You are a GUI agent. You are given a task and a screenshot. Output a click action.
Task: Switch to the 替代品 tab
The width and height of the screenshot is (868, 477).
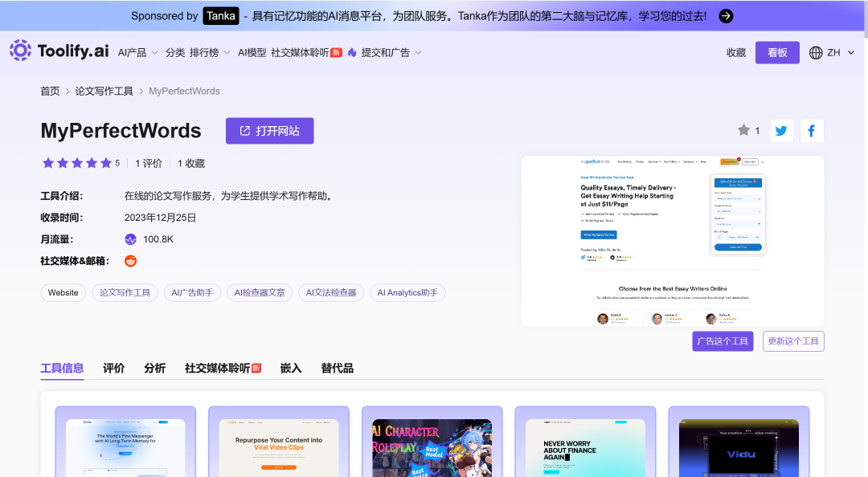[x=337, y=369]
